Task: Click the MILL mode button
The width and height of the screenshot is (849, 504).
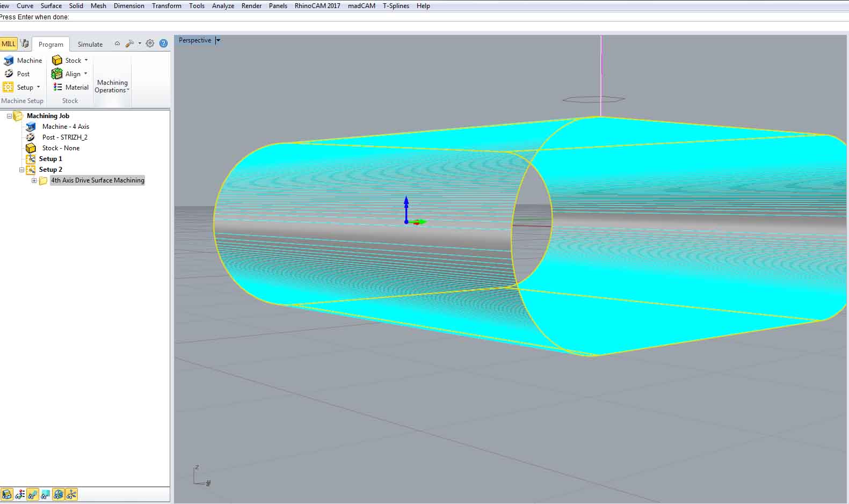Action: click(9, 44)
